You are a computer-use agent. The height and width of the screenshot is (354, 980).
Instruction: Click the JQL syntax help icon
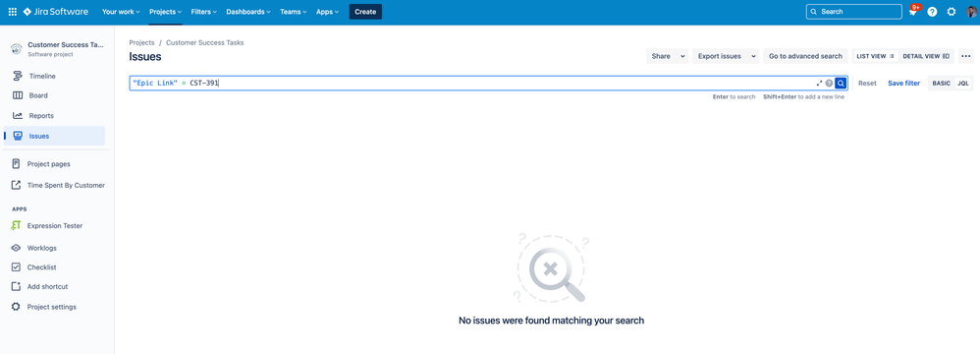click(x=829, y=84)
